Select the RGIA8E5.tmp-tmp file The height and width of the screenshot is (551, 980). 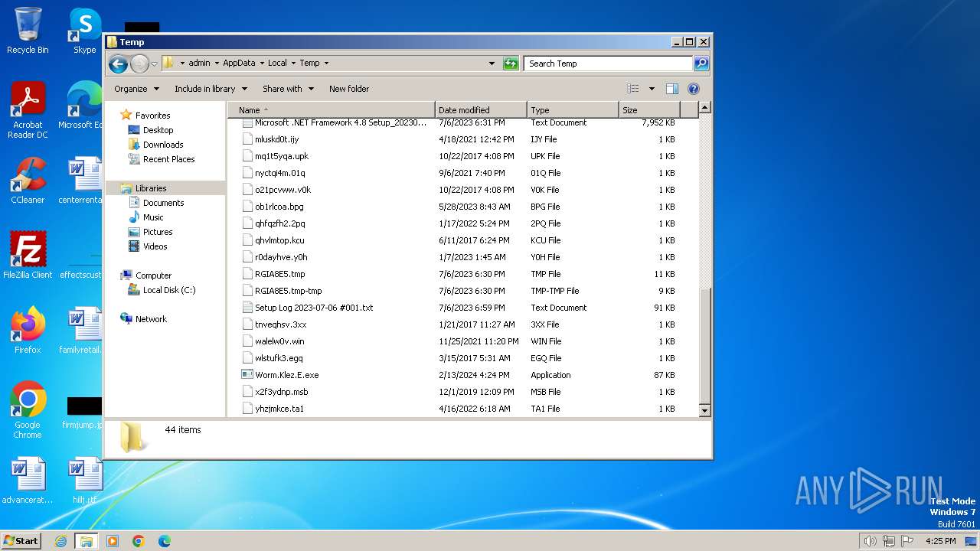(288, 291)
